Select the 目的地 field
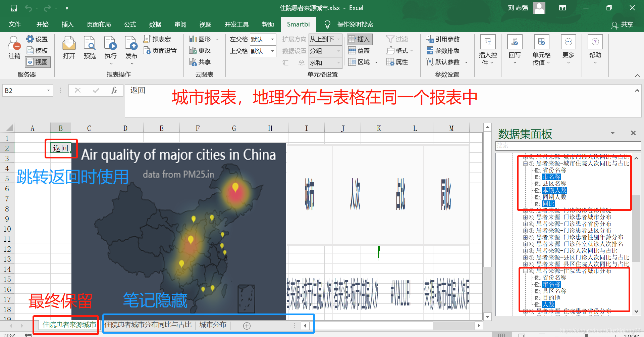This screenshot has width=644, height=337. [x=551, y=298]
